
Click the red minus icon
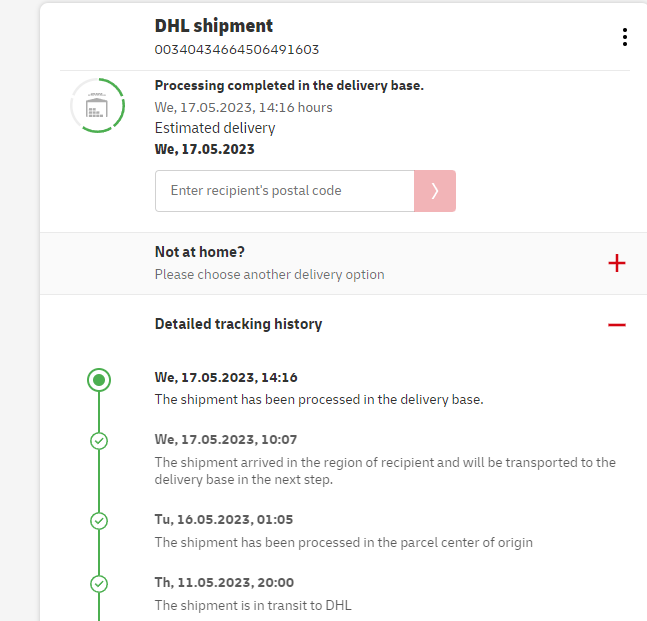pyautogui.click(x=617, y=324)
